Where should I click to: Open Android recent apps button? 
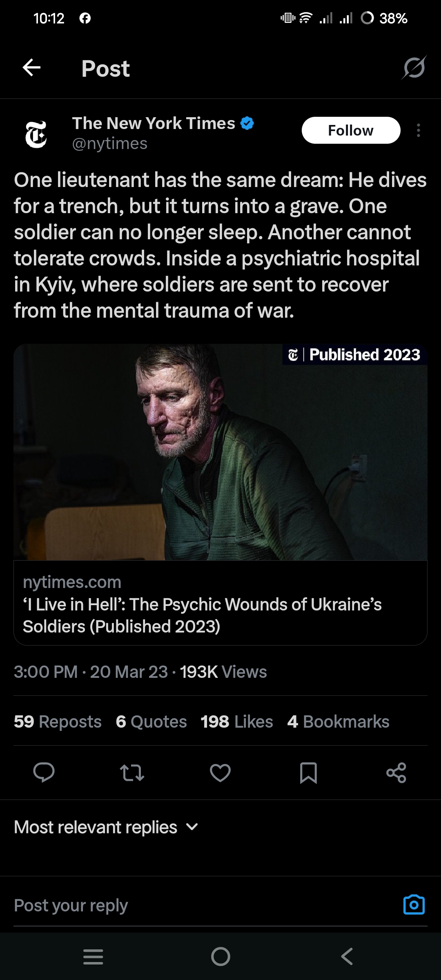[x=93, y=956]
